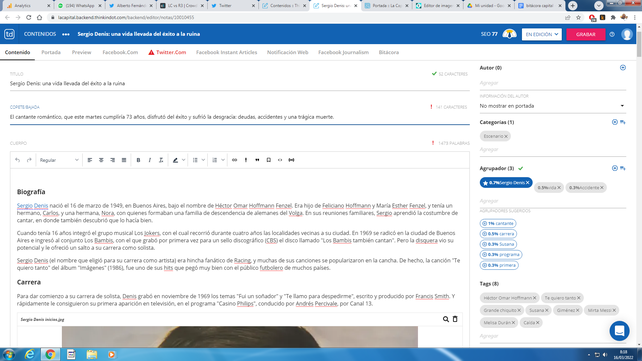Viewport: 642px width, 361px height.
Task: Center-align the body text
Action: [101, 160]
